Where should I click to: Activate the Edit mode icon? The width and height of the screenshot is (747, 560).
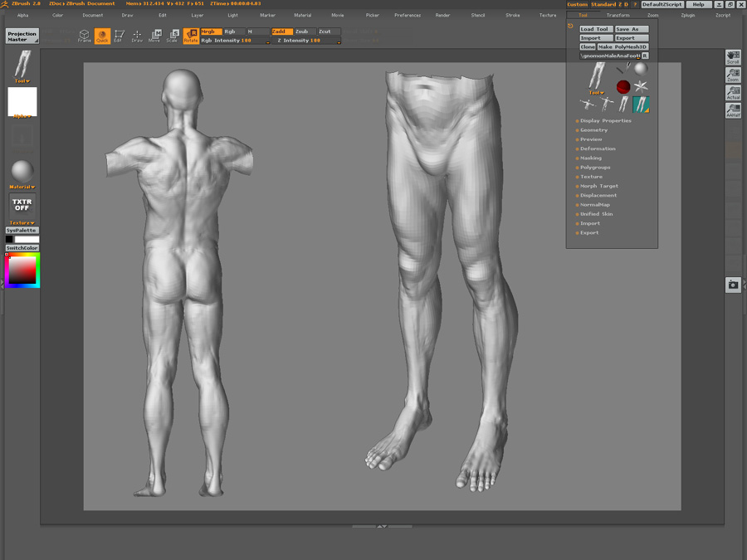click(x=119, y=36)
